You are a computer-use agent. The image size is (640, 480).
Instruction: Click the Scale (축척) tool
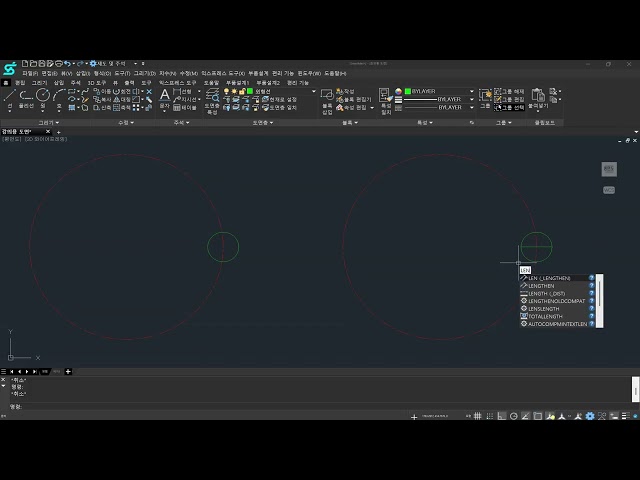pyautogui.click(x=122, y=107)
